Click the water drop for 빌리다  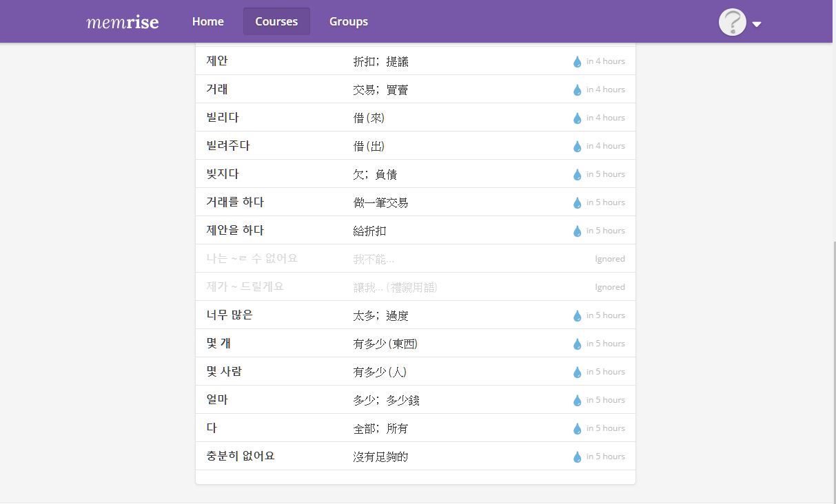(x=578, y=118)
